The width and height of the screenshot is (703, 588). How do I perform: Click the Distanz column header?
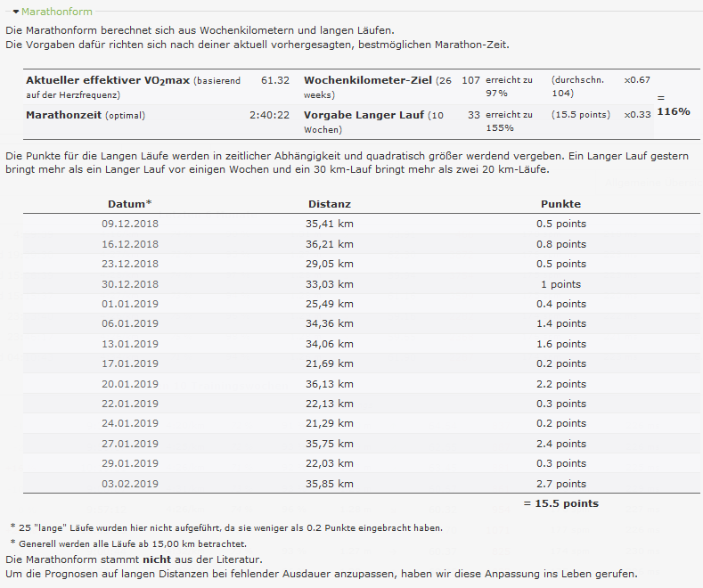[330, 204]
